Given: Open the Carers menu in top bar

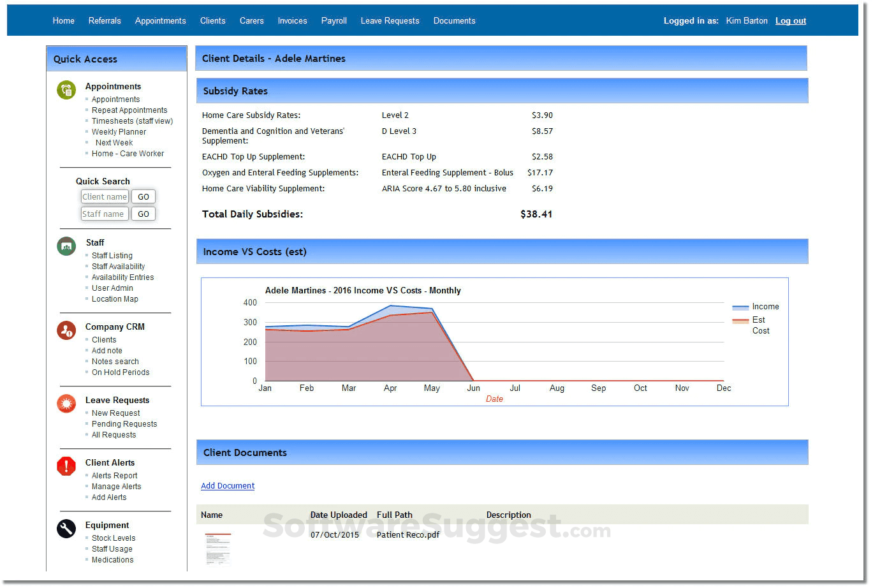Looking at the screenshot, I should pyautogui.click(x=251, y=21).
